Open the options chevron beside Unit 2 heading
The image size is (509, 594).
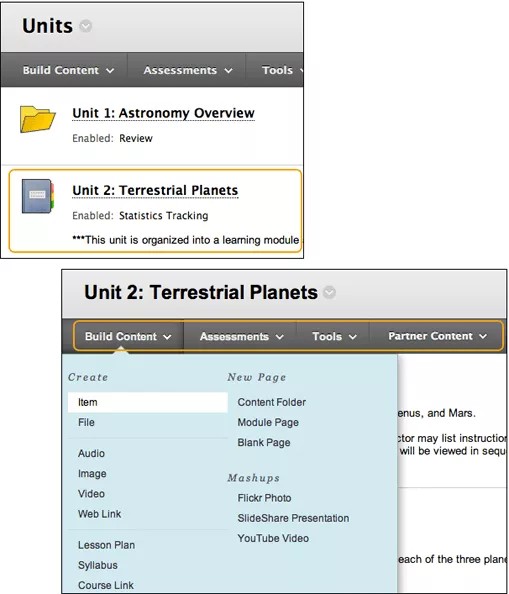point(329,292)
